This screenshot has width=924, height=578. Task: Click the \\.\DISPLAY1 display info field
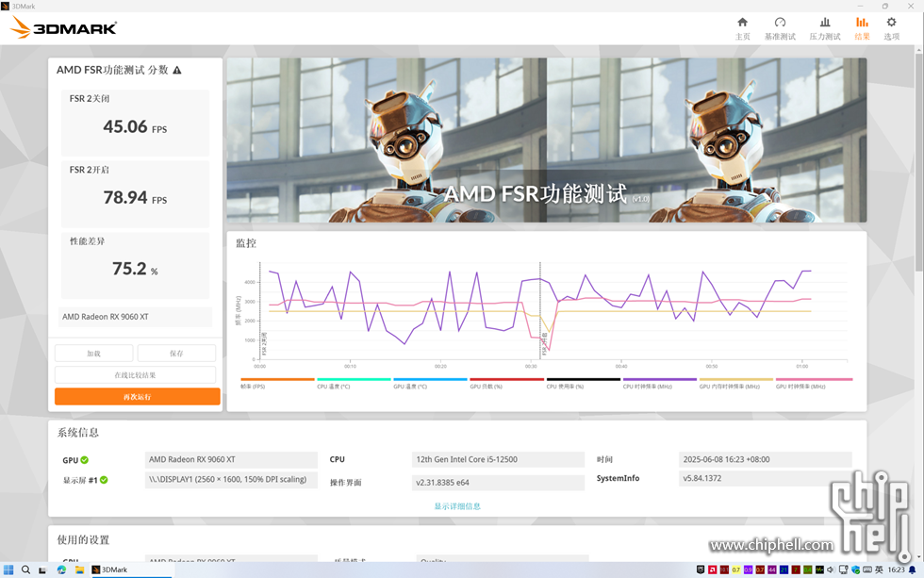pos(231,480)
